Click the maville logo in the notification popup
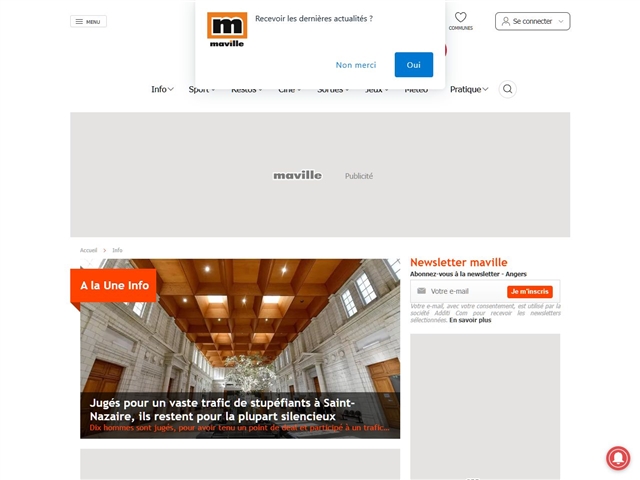This screenshot has height=480, width=640. (227, 29)
